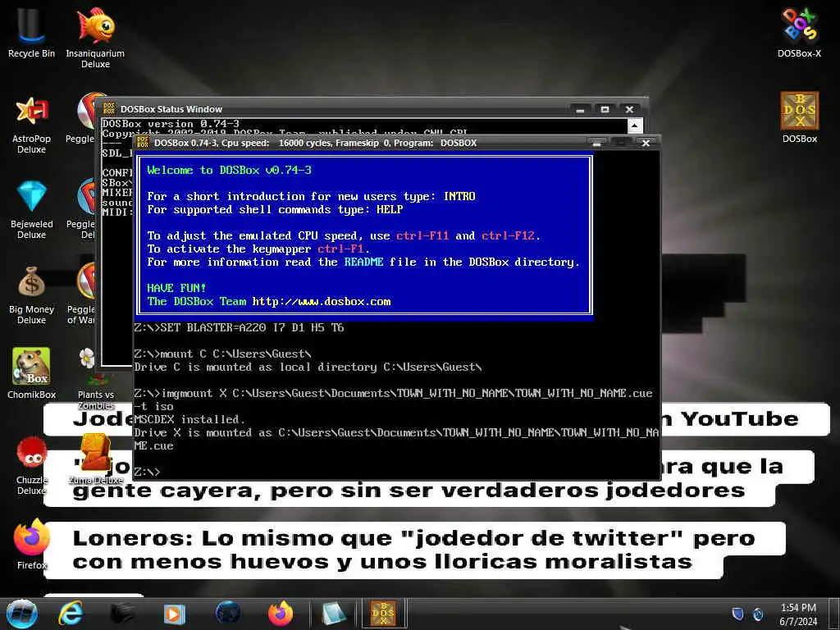This screenshot has height=630, width=840.
Task: Click the Z:\> command prompt line
Action: pyautogui.click(x=147, y=472)
